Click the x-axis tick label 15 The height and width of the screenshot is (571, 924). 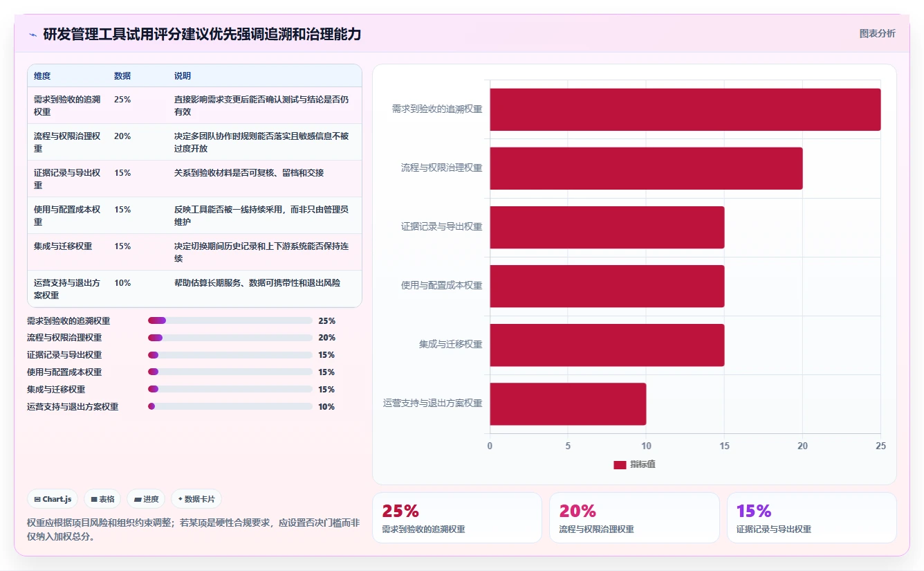coord(724,446)
